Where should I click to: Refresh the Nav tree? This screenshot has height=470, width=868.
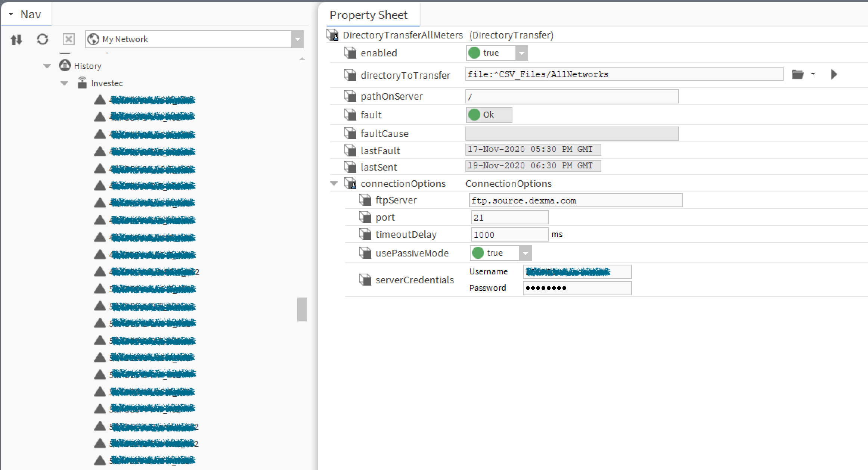coord(43,39)
